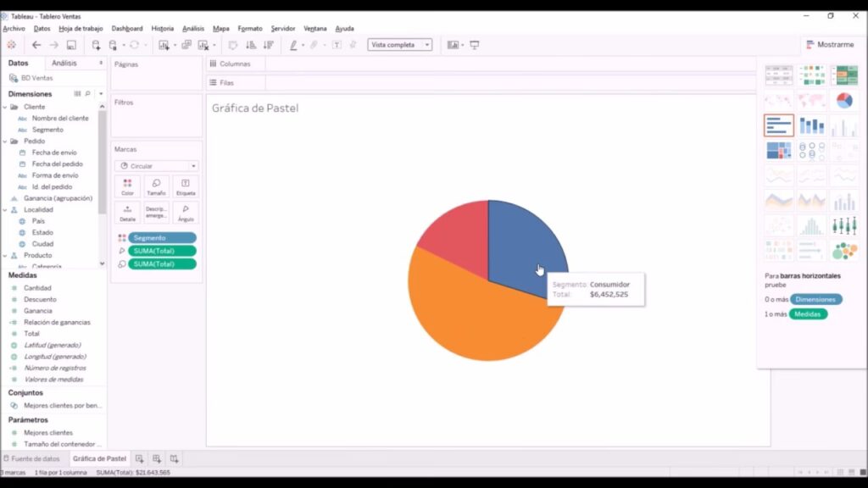
Task: Select the Ganancia measure field
Action: coord(40,311)
